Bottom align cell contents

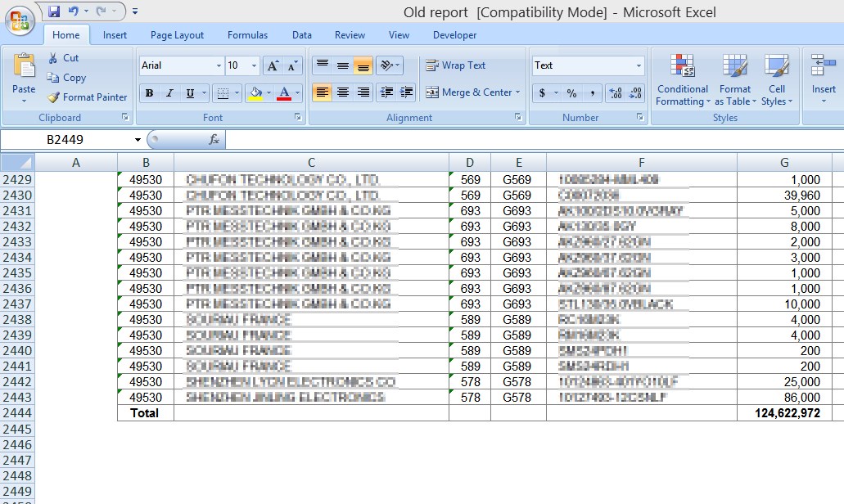pos(363,65)
